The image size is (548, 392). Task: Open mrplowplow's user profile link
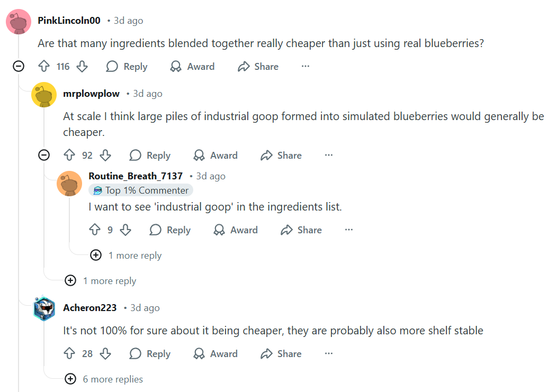click(x=91, y=94)
